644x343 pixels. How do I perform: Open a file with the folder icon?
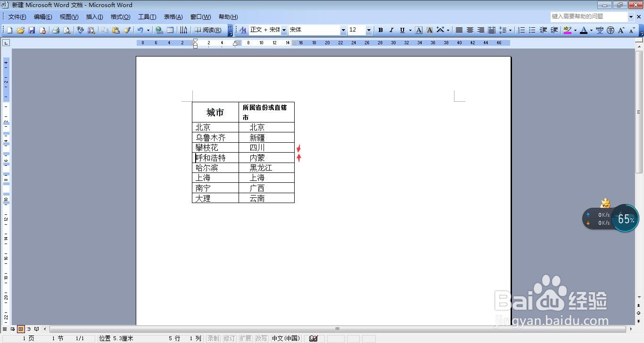21,30
